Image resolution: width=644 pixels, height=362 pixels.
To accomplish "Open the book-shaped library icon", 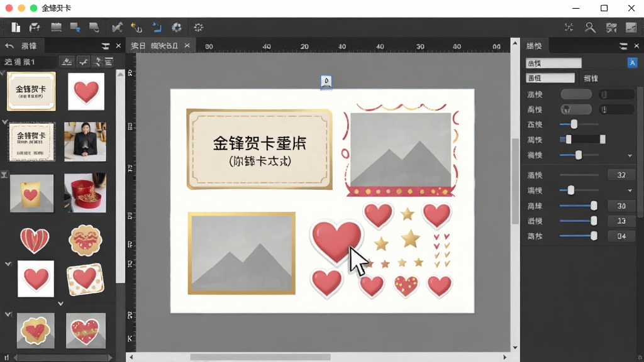I will pyautogui.click(x=56, y=28).
